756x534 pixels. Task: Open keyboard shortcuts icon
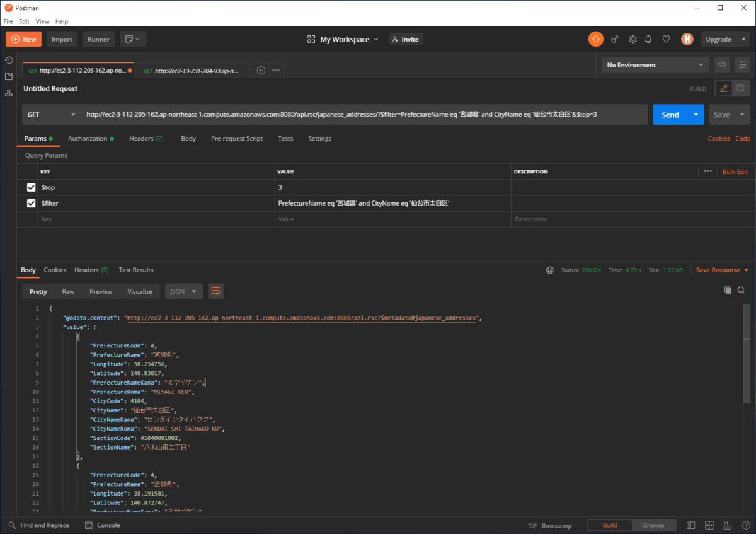pos(728,525)
